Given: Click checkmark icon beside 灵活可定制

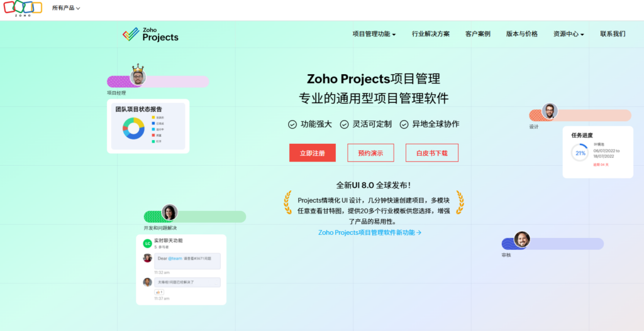Looking at the screenshot, I should 344,124.
